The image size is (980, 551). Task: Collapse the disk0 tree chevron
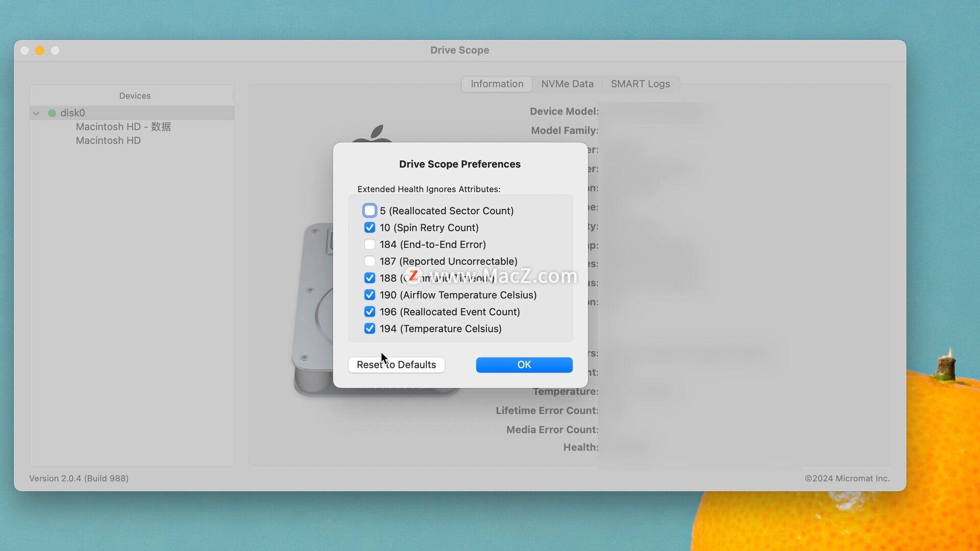click(x=36, y=113)
